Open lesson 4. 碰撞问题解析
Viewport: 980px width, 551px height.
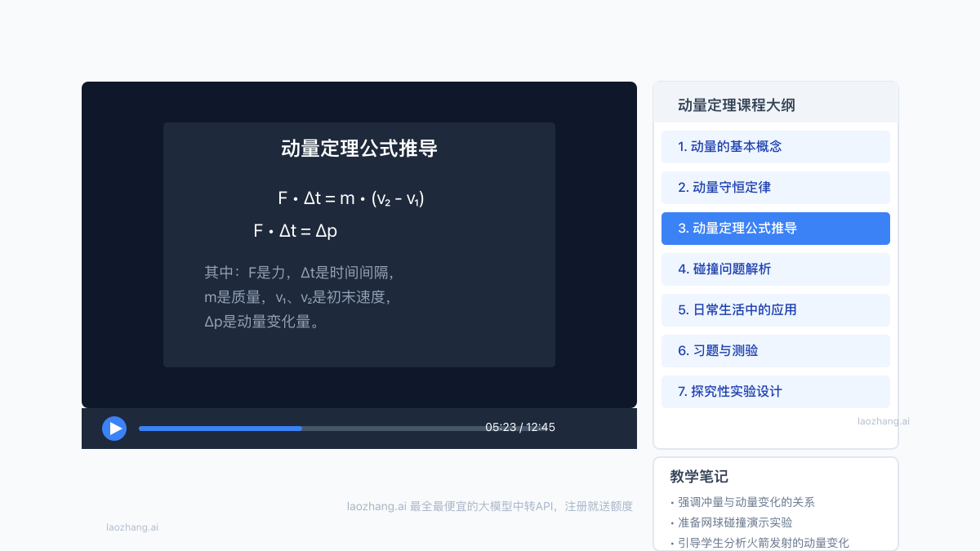pyautogui.click(x=776, y=269)
